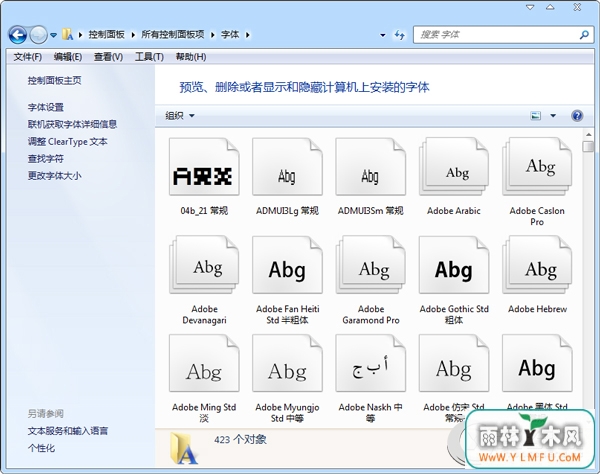Open the view options dropdown arrow
This screenshot has width=600, height=474.
[553, 116]
